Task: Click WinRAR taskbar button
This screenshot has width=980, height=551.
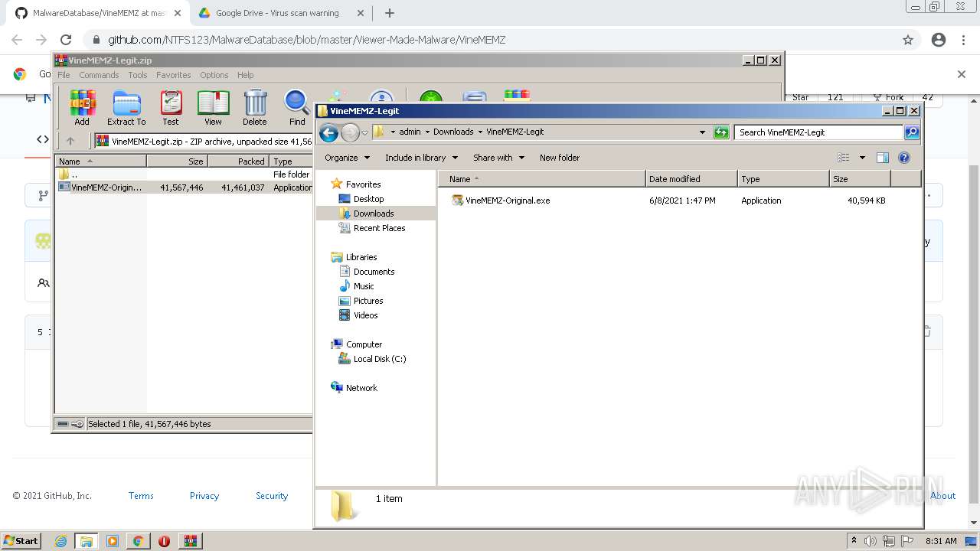Action: point(190,541)
